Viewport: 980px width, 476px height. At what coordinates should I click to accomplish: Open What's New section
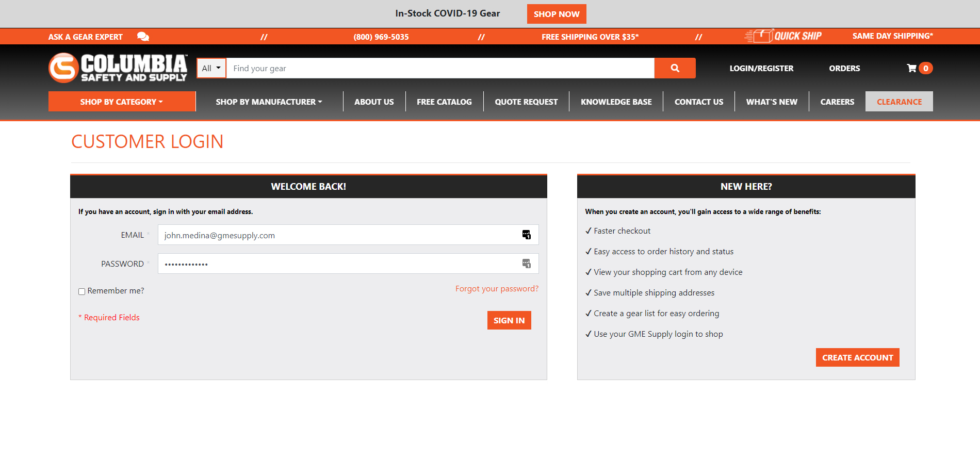click(x=772, y=102)
